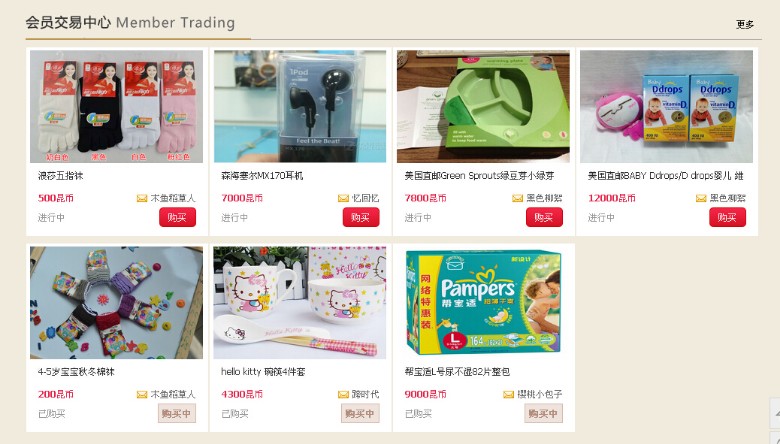Click envelope icon next to 木鱼稻草人 on socks item
780x444 pixels.
[x=142, y=198]
